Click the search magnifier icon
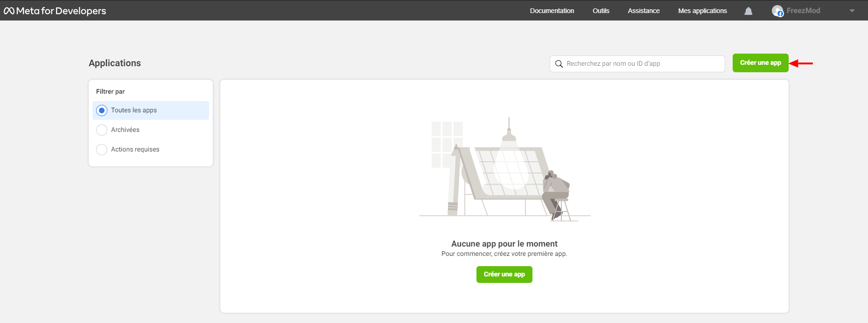The width and height of the screenshot is (868, 323). (559, 64)
